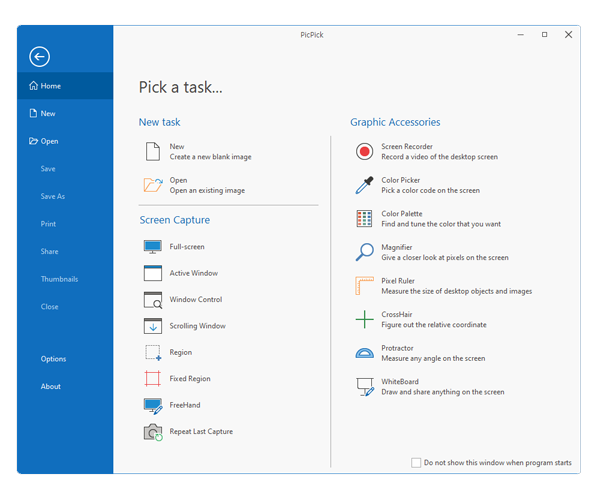Close the PicPick window with X
The height and width of the screenshot is (499, 598).
[569, 35]
